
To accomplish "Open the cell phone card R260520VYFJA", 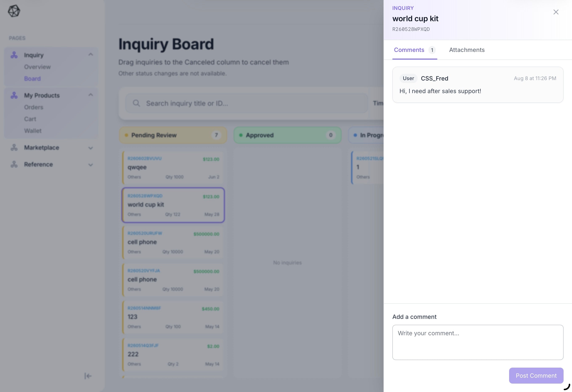I will coord(173,280).
